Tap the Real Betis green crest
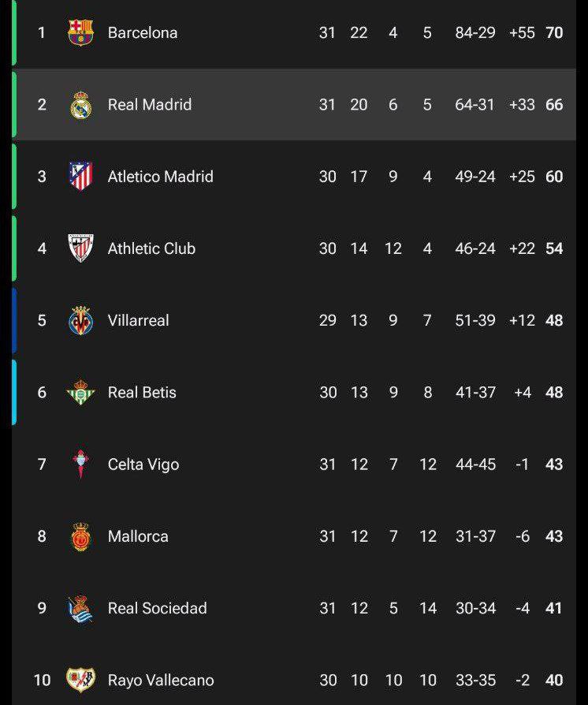The height and width of the screenshot is (705, 588). (x=81, y=392)
